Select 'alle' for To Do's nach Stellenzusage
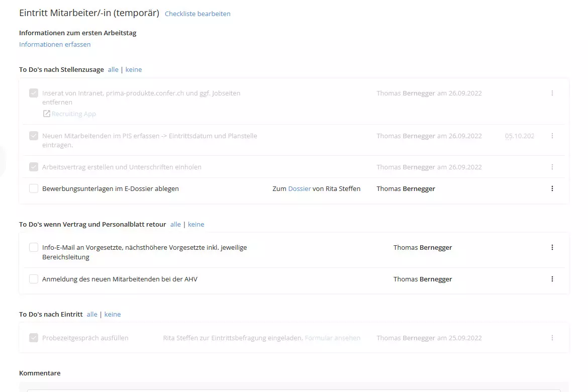 (113, 69)
